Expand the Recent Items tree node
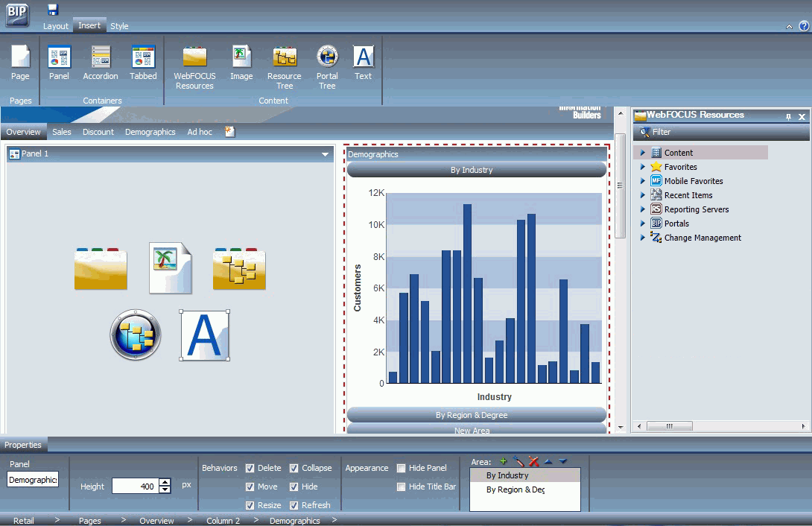The image size is (812, 526). [x=643, y=195]
